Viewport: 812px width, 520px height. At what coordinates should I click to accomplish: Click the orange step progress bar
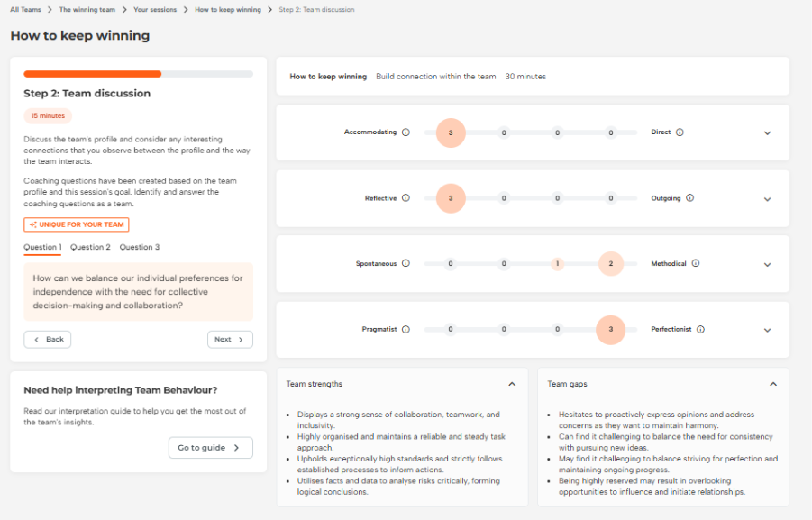[138, 74]
